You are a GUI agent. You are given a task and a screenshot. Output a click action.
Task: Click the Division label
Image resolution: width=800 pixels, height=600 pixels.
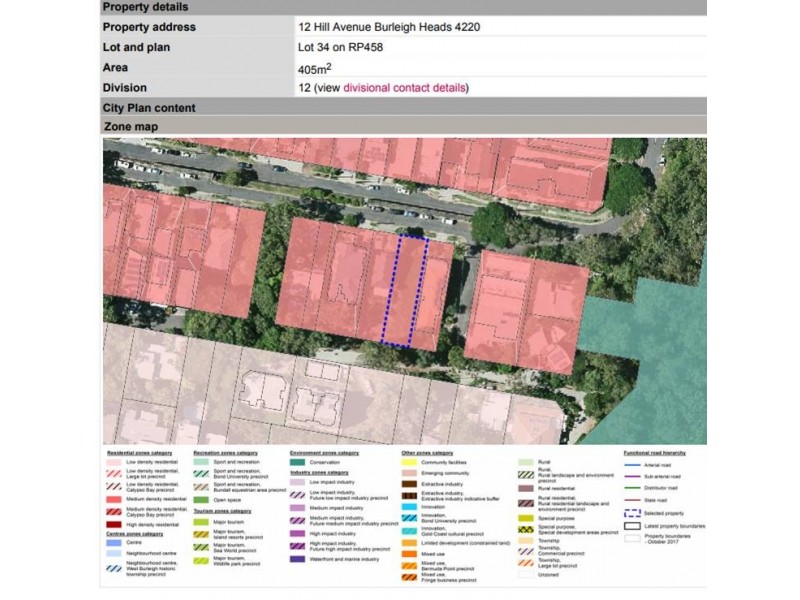tap(124, 88)
